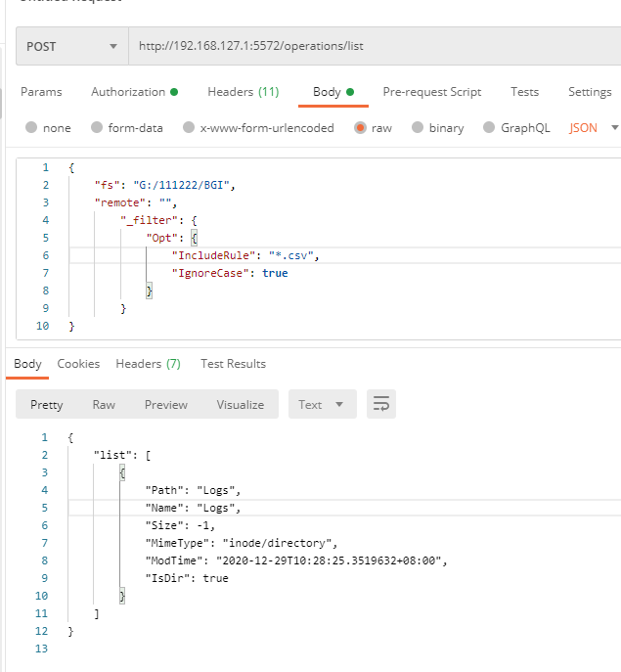This screenshot has height=672, width=621.
Task: Click the "IncludeRule": "*.csv" line
Action: (245, 255)
